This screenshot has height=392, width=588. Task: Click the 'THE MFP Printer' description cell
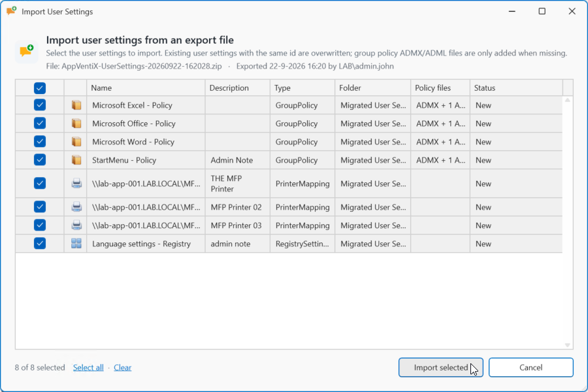click(x=237, y=184)
